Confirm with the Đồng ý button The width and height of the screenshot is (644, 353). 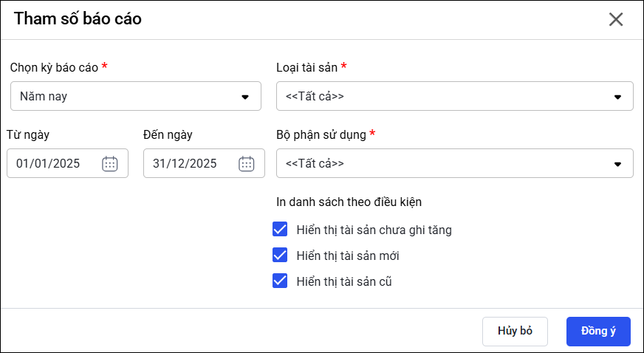(598, 331)
